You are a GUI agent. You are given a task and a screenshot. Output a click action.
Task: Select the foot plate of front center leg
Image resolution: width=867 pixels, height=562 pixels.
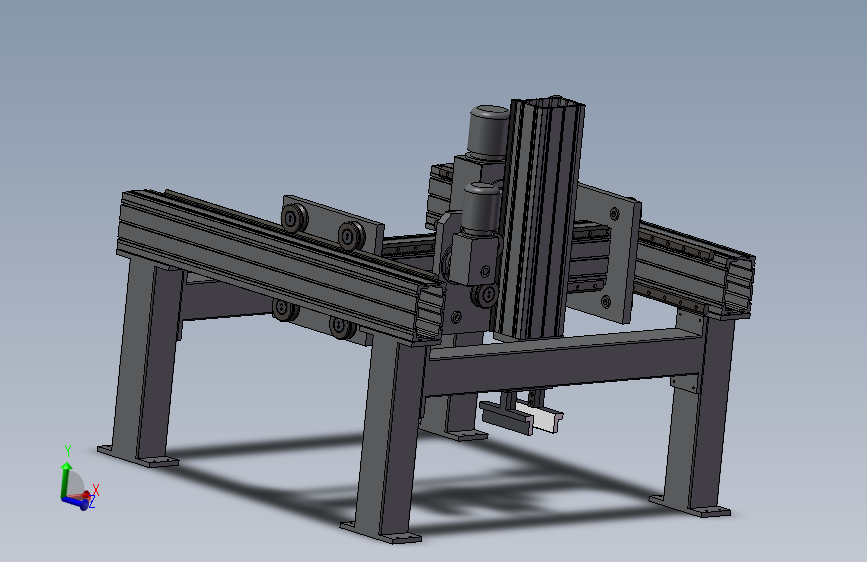(x=382, y=533)
